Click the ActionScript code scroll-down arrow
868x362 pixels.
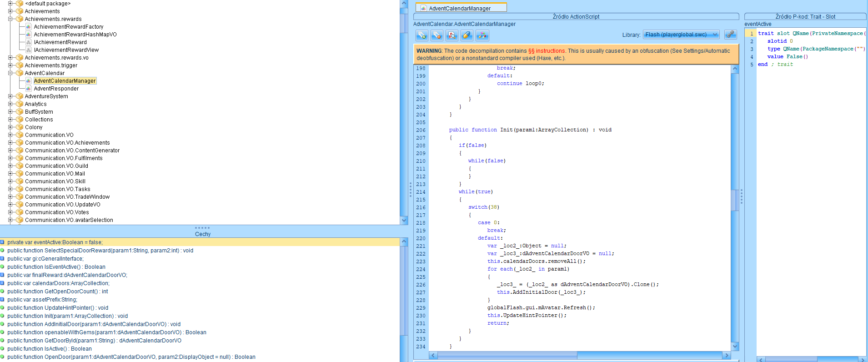735,347
